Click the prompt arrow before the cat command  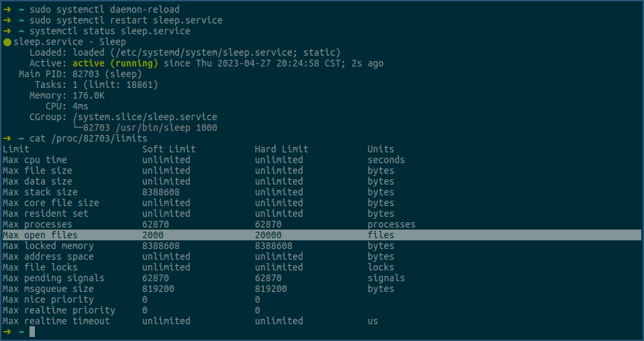pyautogui.click(x=7, y=138)
